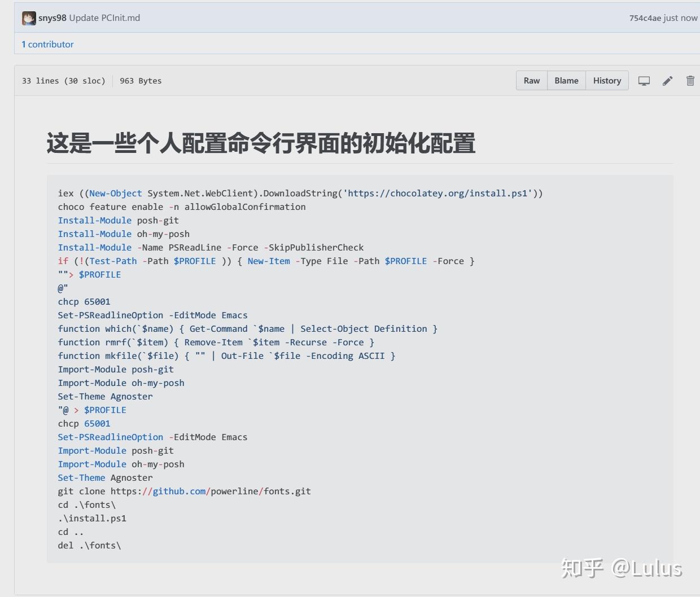Open the file's History
Screen dimensions: 700x597
(x=607, y=80)
